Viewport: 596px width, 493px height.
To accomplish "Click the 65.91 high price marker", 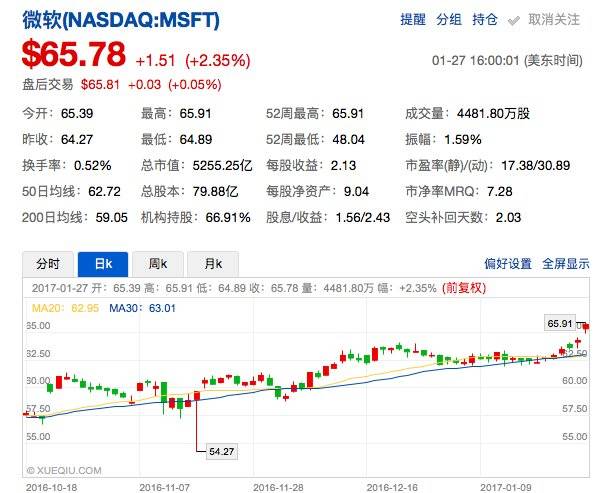I will pos(560,323).
